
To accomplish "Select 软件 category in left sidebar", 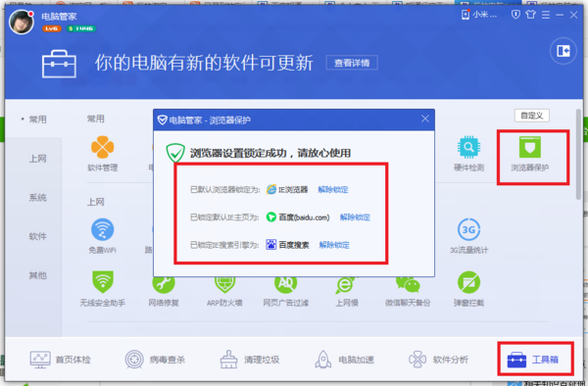I will 37,236.
